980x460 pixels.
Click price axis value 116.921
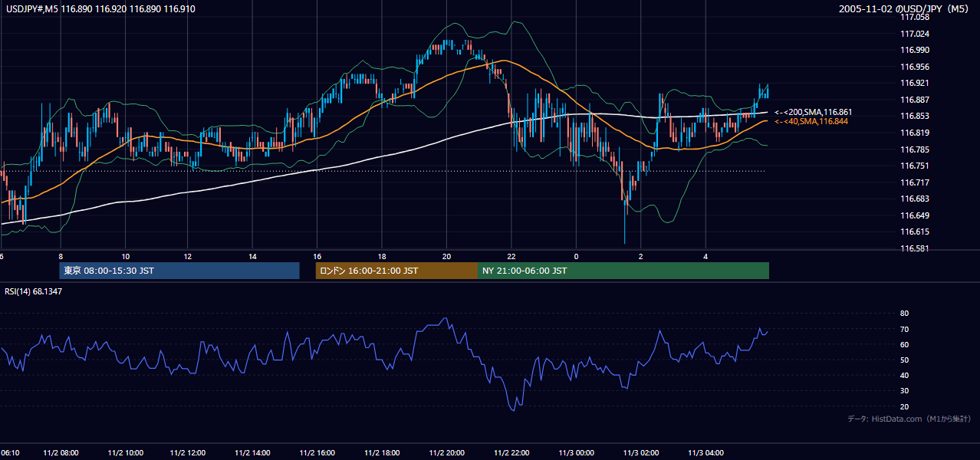(914, 83)
